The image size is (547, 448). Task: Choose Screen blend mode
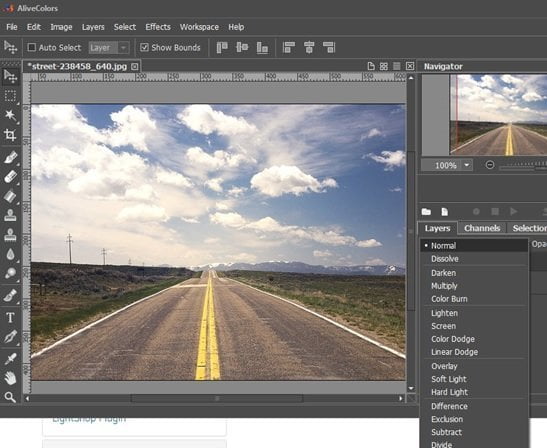(474, 326)
